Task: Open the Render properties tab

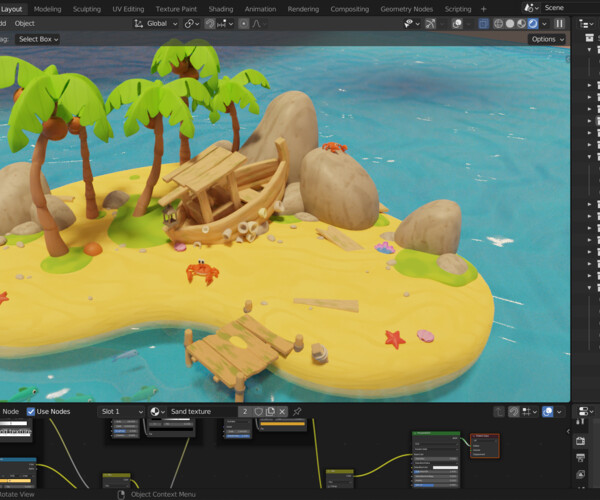Action: [580, 441]
